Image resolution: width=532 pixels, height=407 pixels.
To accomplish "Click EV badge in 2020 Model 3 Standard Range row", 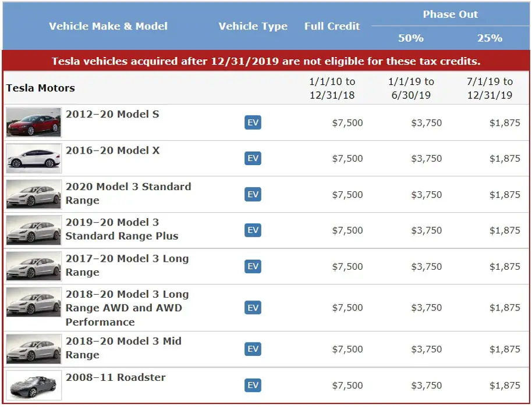I will 253,194.
